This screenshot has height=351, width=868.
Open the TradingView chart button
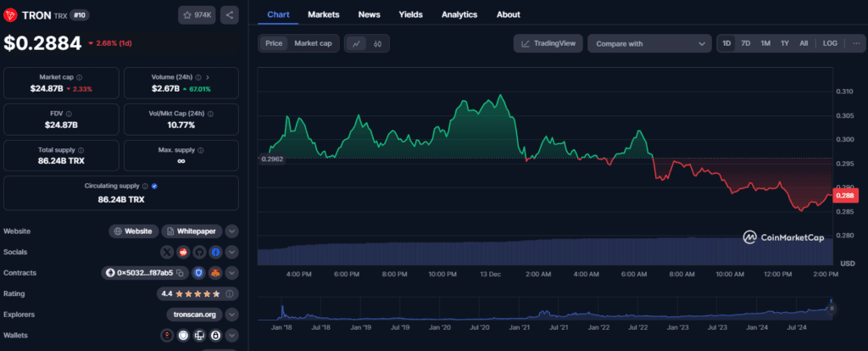click(548, 43)
